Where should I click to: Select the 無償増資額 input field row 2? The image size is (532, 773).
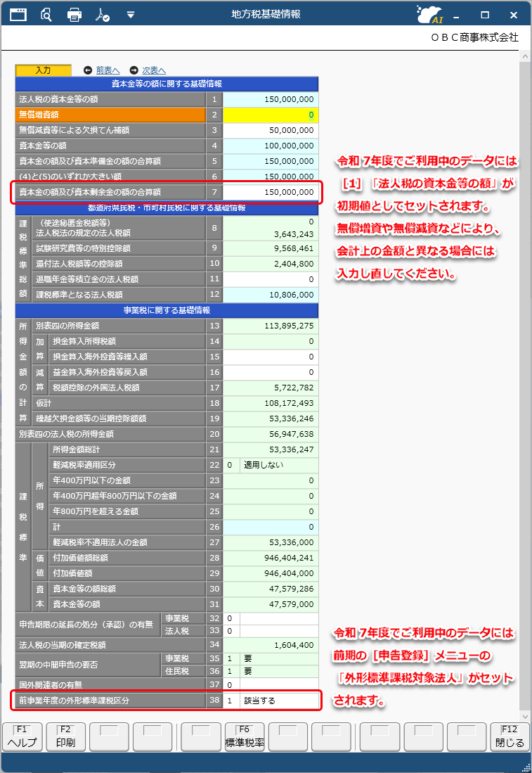[x=271, y=115]
